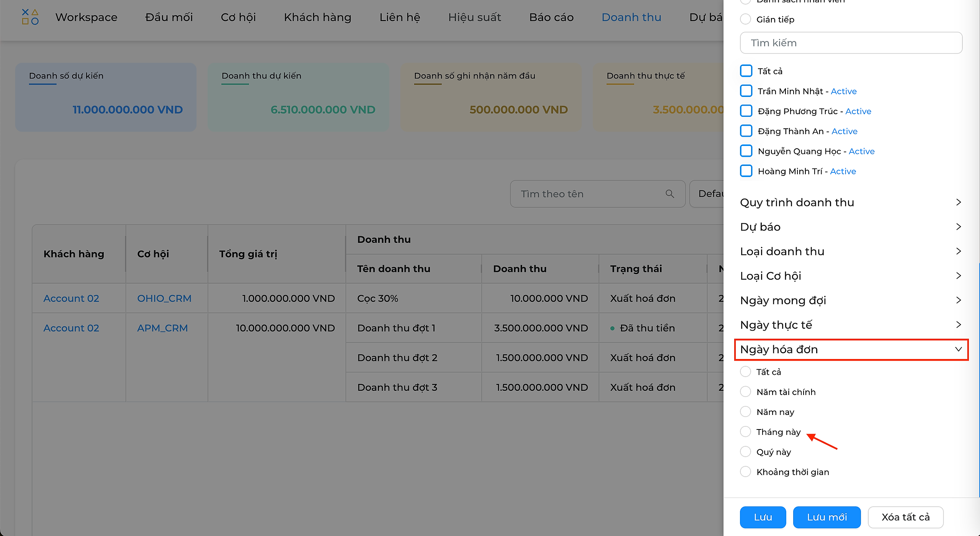
Task: Choose Năm nay radio option
Action: point(745,412)
